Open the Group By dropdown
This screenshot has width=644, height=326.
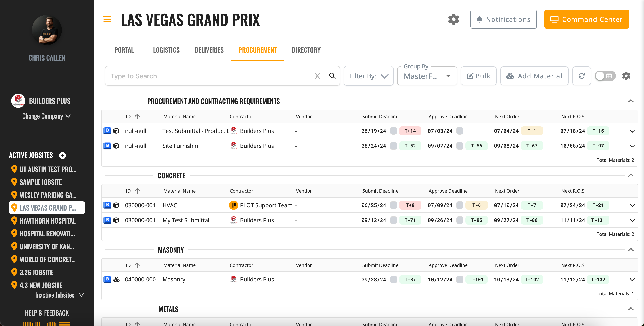pyautogui.click(x=427, y=76)
